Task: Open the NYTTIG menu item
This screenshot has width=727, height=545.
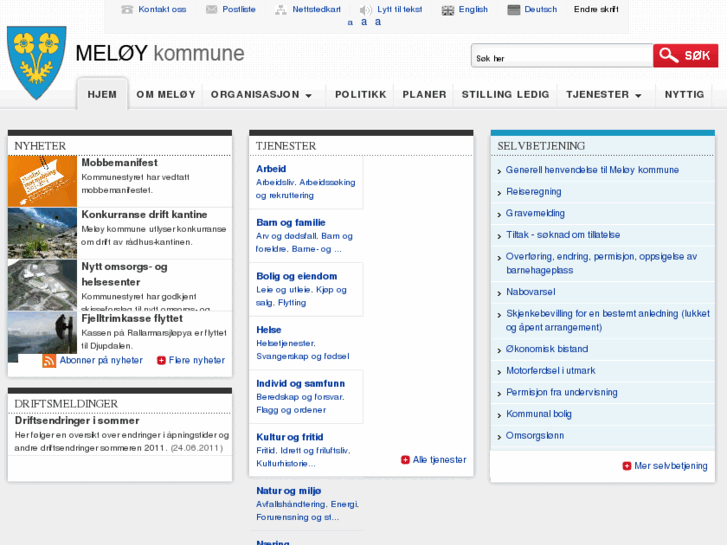Action: pos(684,95)
